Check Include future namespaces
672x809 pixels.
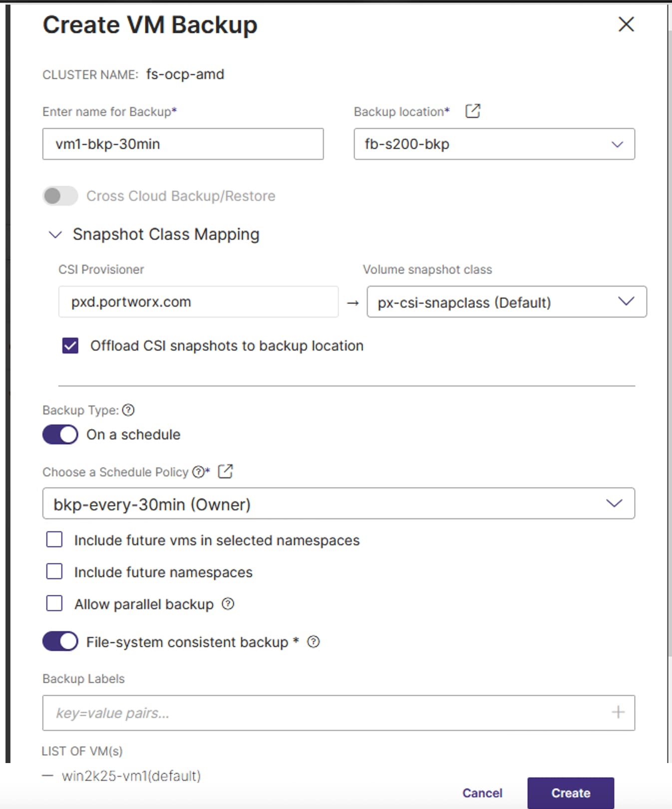point(54,571)
